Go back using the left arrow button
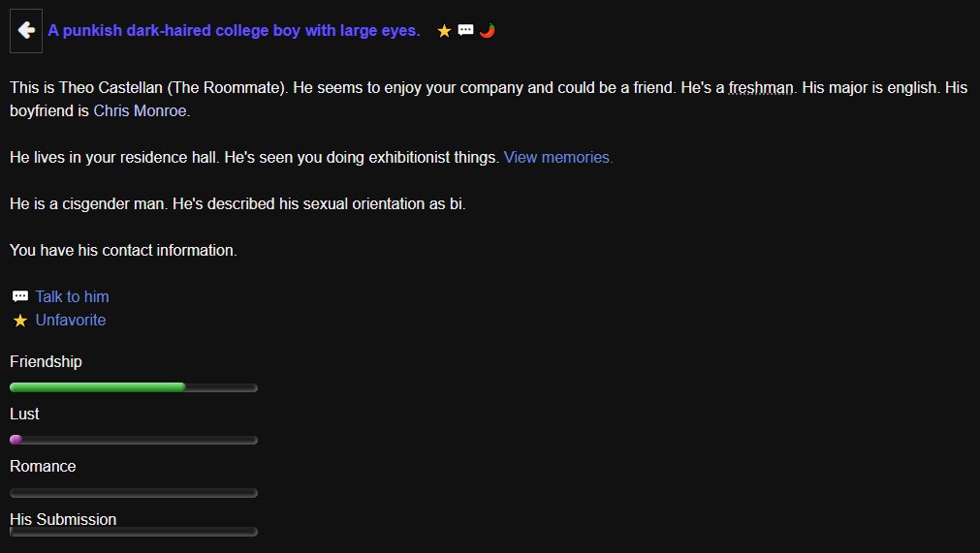Screen dimensions: 980x553 tap(26, 31)
